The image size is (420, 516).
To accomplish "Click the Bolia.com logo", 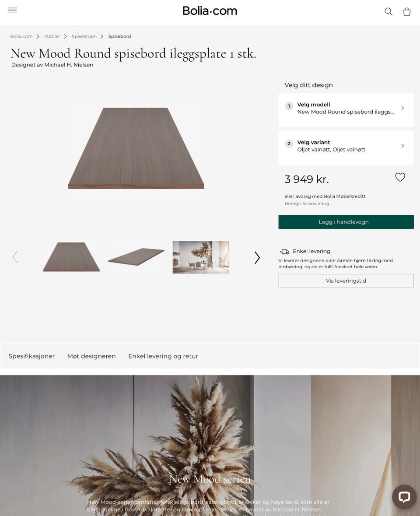I will [x=210, y=11].
